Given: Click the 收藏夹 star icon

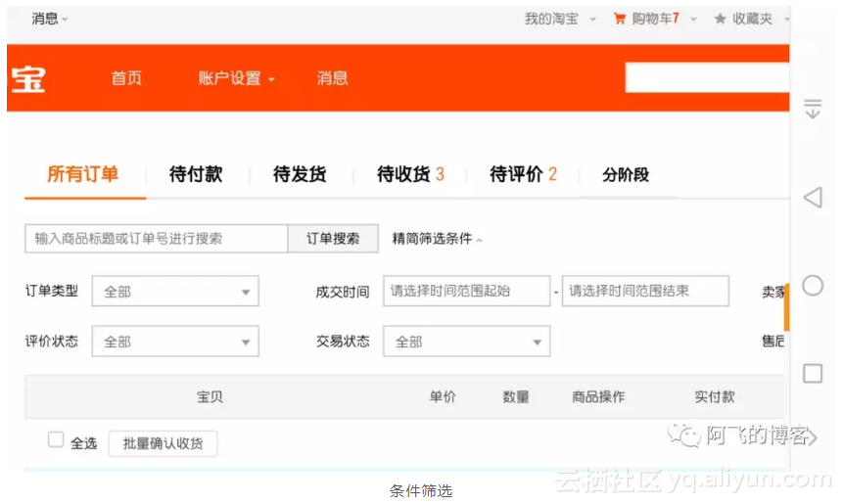Looking at the screenshot, I should pyautogui.click(x=720, y=20).
